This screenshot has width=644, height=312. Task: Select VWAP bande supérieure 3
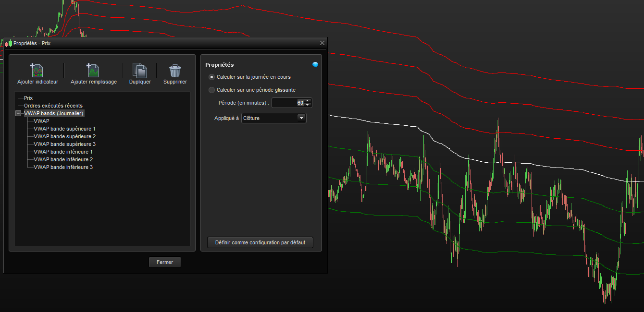(65, 144)
